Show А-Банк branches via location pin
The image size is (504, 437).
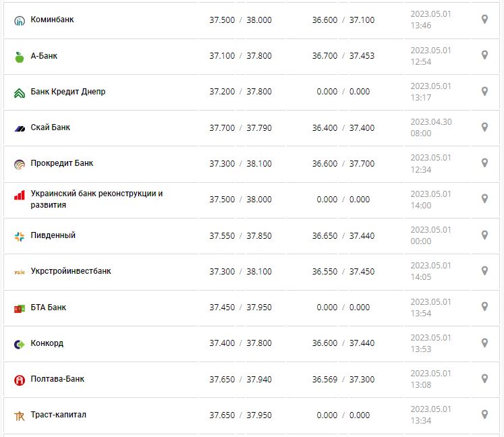tap(484, 55)
